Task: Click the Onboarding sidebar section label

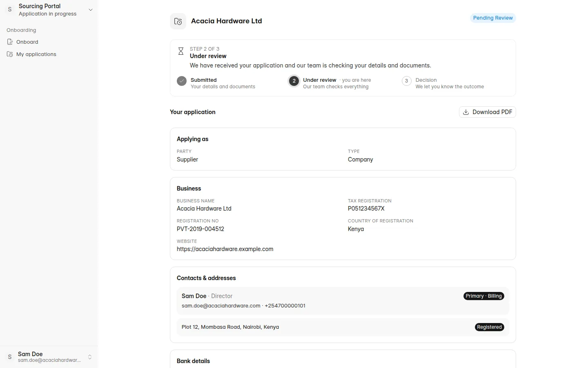Action: pyautogui.click(x=21, y=30)
